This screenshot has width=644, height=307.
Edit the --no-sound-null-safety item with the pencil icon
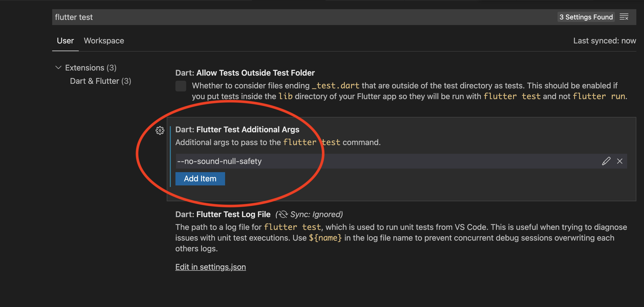(606, 161)
